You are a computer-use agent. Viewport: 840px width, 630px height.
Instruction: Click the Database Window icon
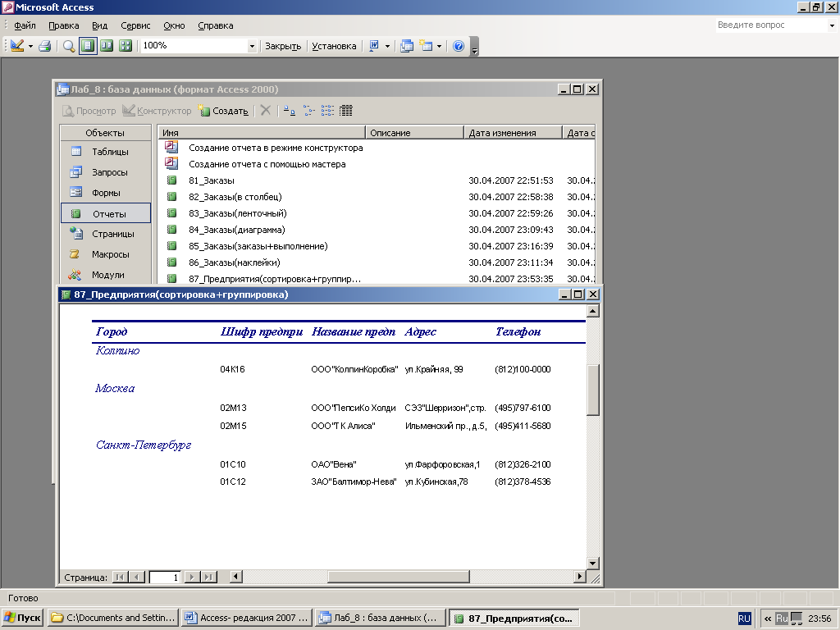click(x=407, y=46)
